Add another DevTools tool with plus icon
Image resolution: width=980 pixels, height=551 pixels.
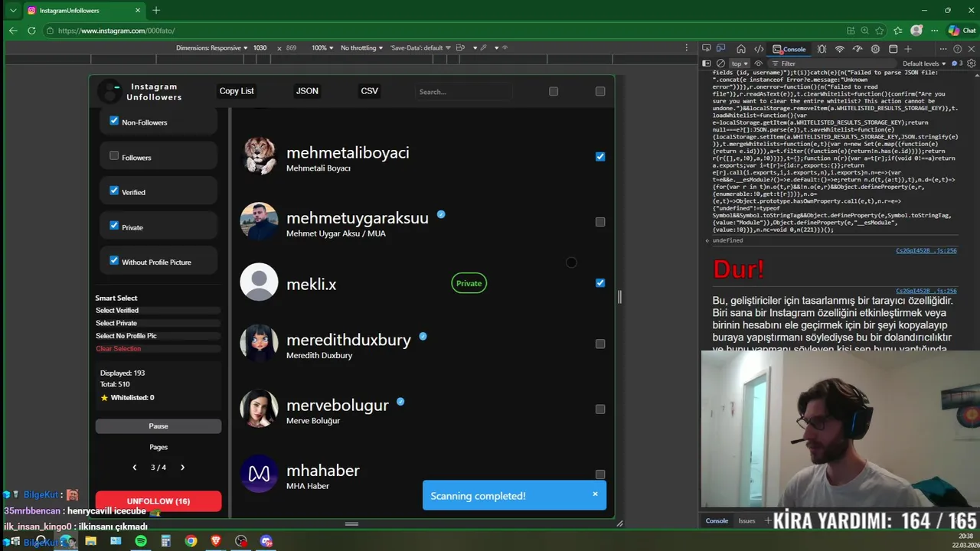click(908, 49)
